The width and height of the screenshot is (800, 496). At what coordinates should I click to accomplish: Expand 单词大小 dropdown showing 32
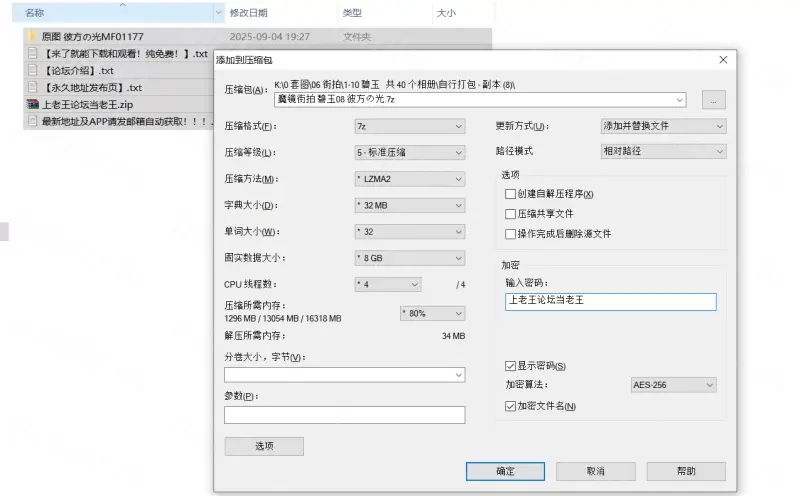(x=410, y=232)
